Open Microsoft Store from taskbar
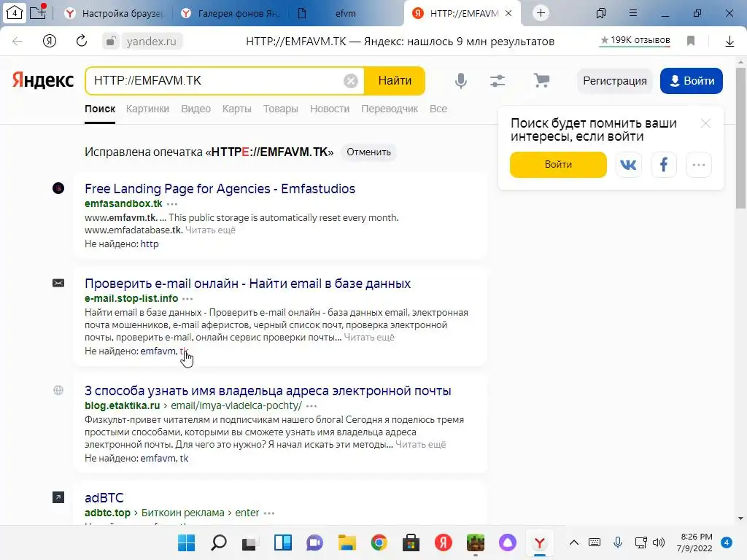Image resolution: width=747 pixels, height=560 pixels. 411,542
